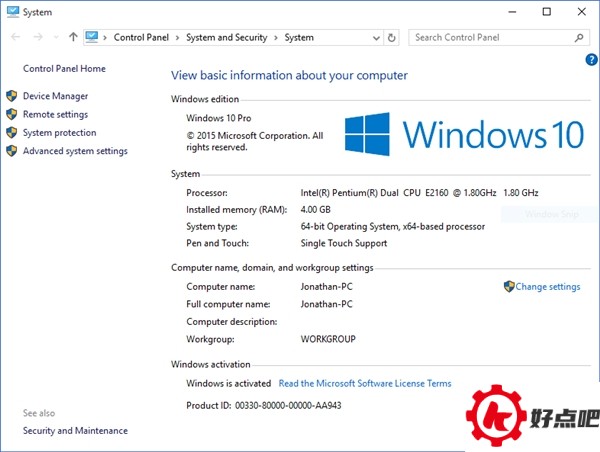Expand chevron after System and Security breadcrumb
600x452 pixels.
(276, 38)
